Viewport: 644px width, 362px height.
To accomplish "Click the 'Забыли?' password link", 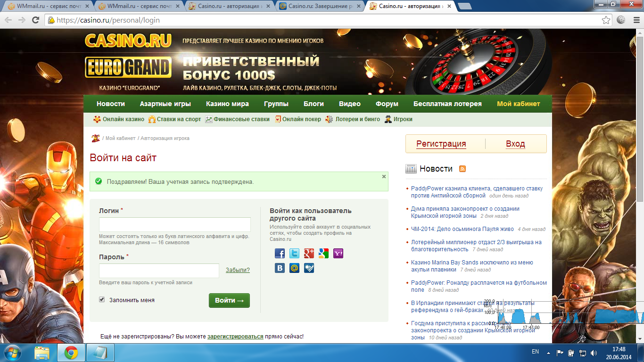I will pyautogui.click(x=238, y=270).
